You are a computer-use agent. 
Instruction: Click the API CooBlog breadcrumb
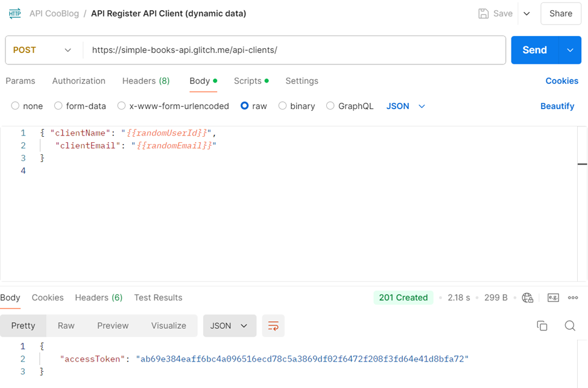point(54,13)
